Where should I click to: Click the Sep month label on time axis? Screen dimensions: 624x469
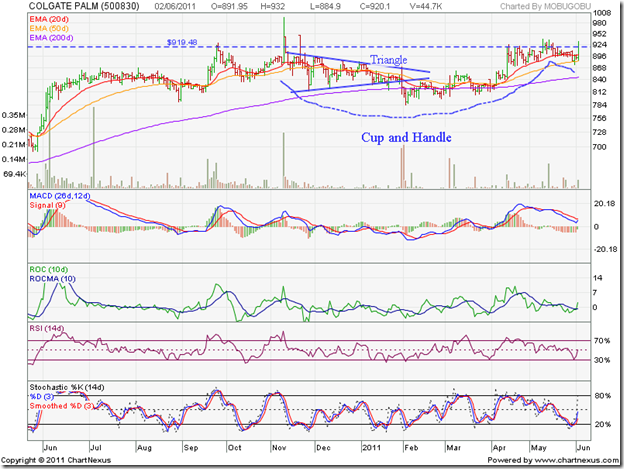tap(191, 448)
